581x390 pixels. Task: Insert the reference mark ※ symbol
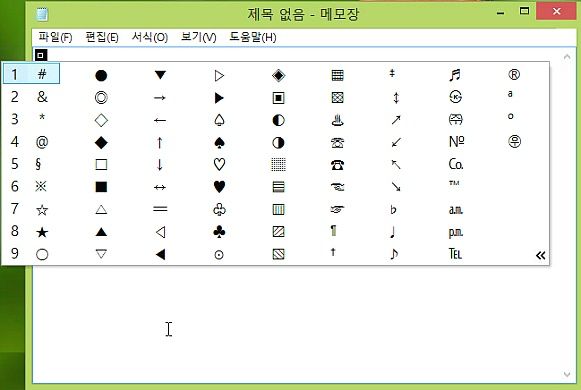(x=41, y=187)
